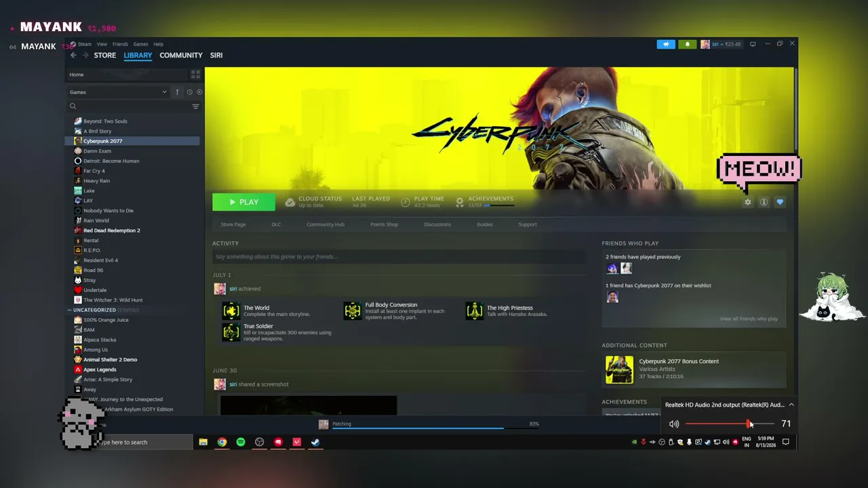Open advanced filter options icon
868x488 pixels.
(195, 106)
